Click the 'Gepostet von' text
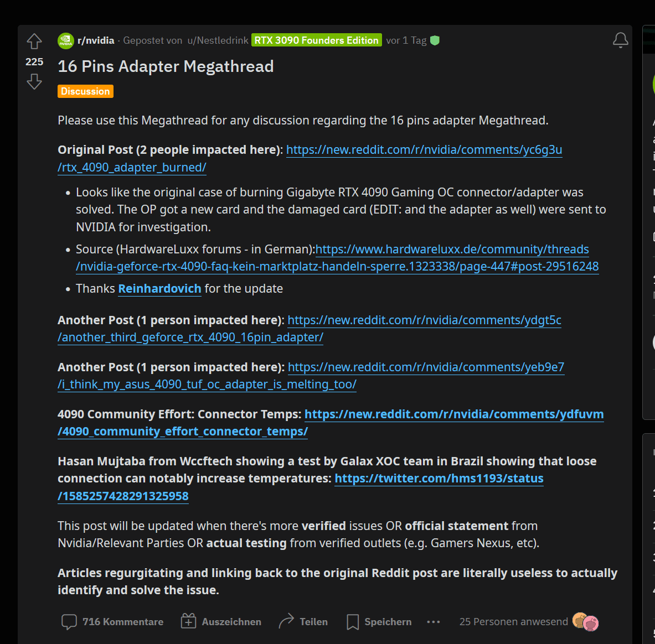This screenshot has height=644, width=655. click(152, 40)
